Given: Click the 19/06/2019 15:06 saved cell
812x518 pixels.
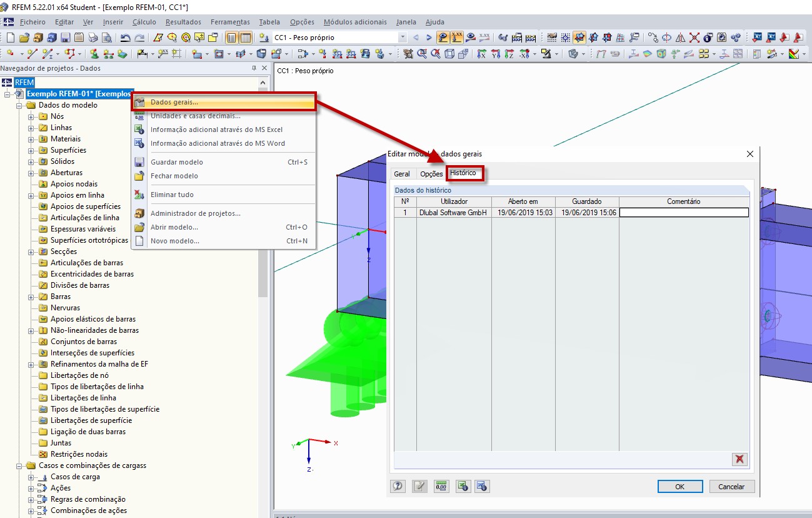Looking at the screenshot, I should tap(588, 213).
